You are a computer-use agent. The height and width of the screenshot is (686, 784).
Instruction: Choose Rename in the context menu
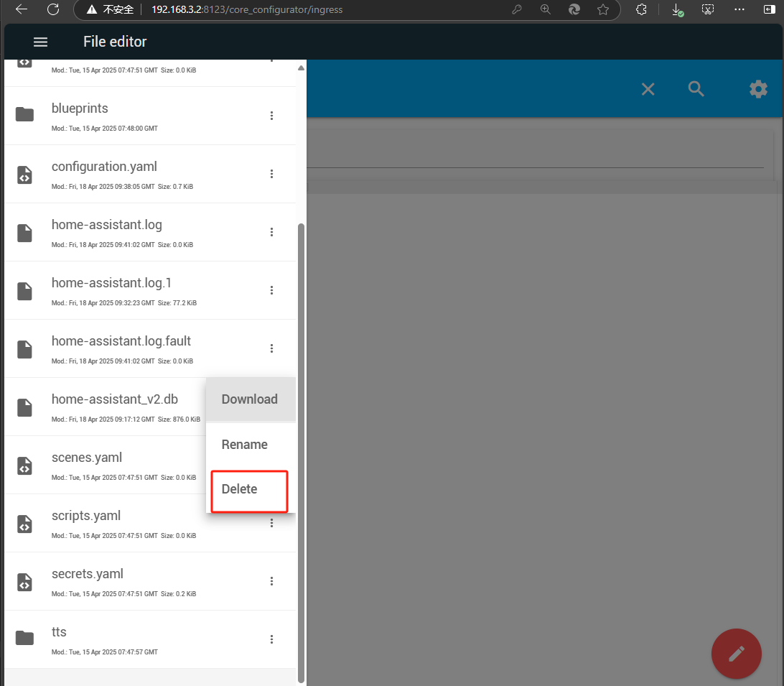[x=244, y=445]
